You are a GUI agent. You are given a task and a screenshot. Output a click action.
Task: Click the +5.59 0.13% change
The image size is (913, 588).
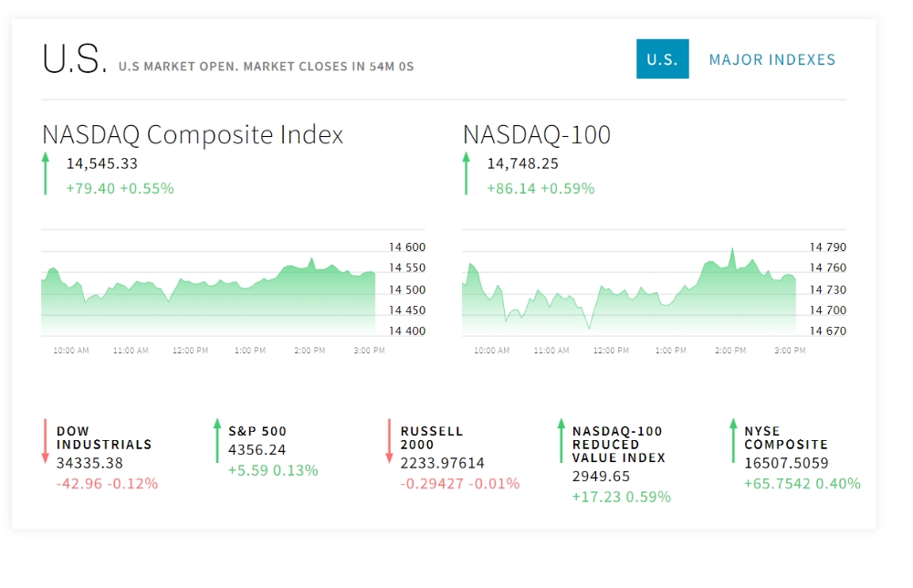(x=273, y=470)
